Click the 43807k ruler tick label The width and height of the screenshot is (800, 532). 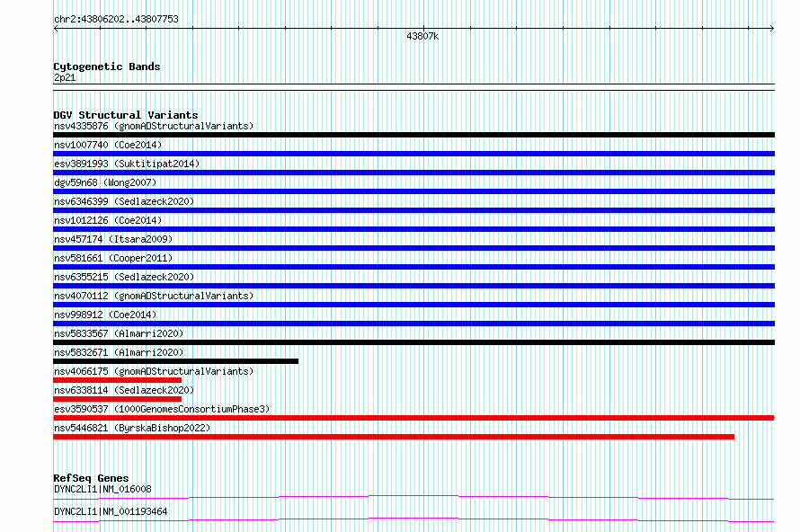click(x=422, y=36)
